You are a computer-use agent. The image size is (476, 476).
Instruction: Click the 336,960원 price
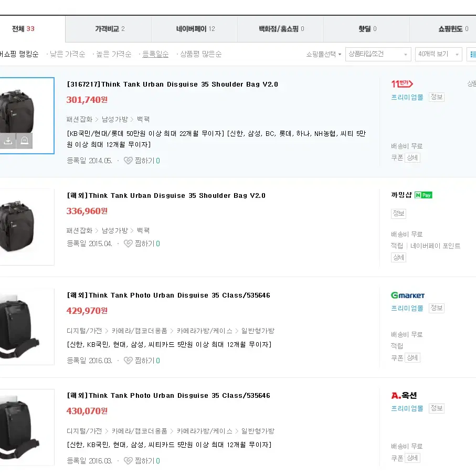87,211
